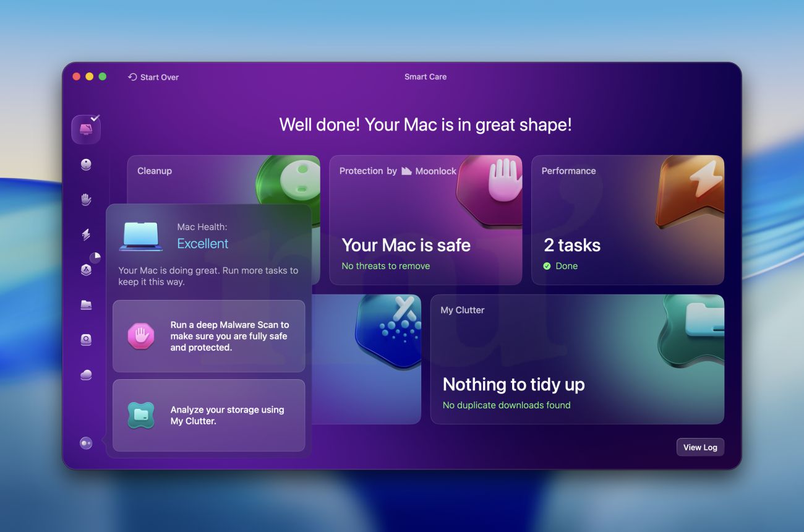Open the View Log button
The width and height of the screenshot is (804, 532).
(700, 447)
